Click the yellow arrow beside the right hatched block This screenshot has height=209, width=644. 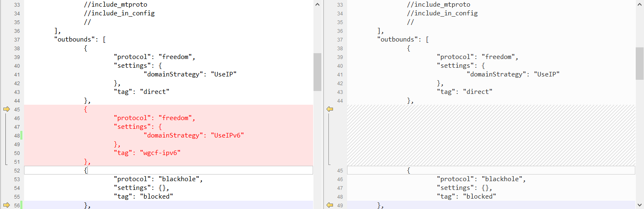[x=330, y=109]
